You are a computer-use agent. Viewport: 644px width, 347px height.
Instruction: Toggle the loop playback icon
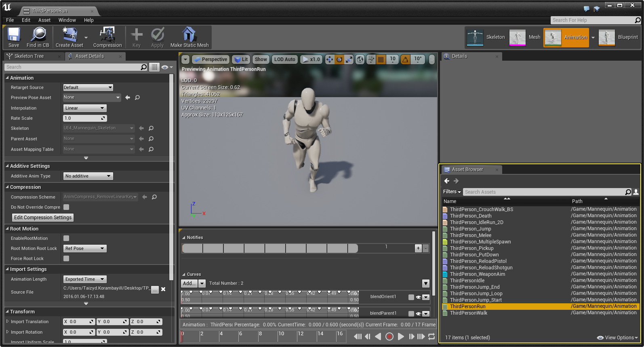431,336
